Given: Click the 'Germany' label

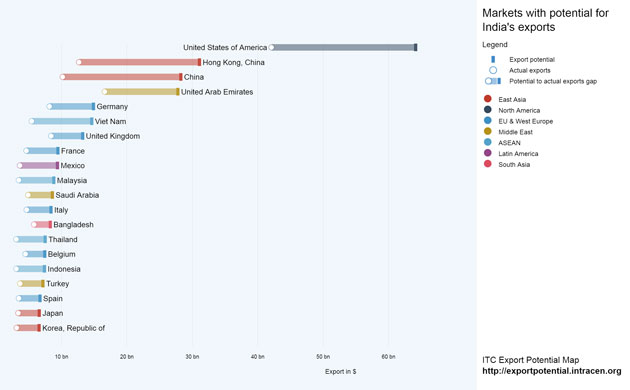Looking at the screenshot, I should pos(112,106).
